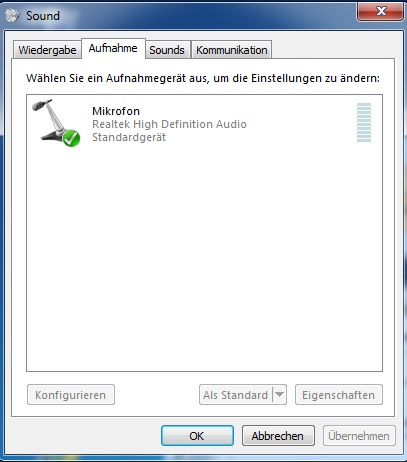
Task: Switch to the Sounds tab
Action: (x=167, y=50)
